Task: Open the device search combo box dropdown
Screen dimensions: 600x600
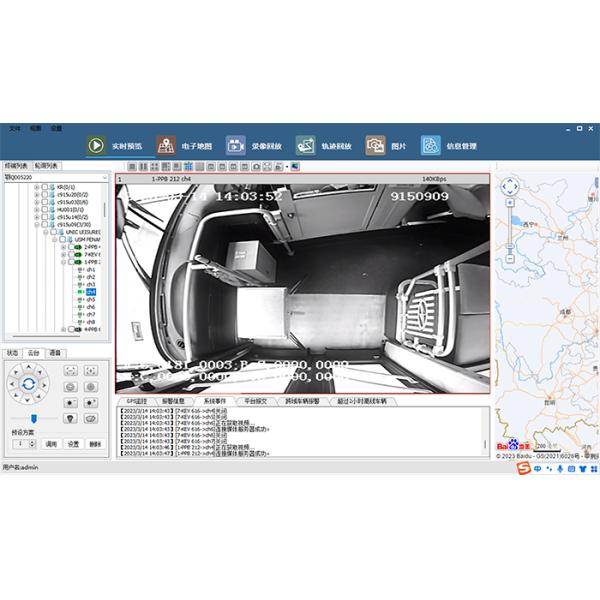Action: (102, 177)
